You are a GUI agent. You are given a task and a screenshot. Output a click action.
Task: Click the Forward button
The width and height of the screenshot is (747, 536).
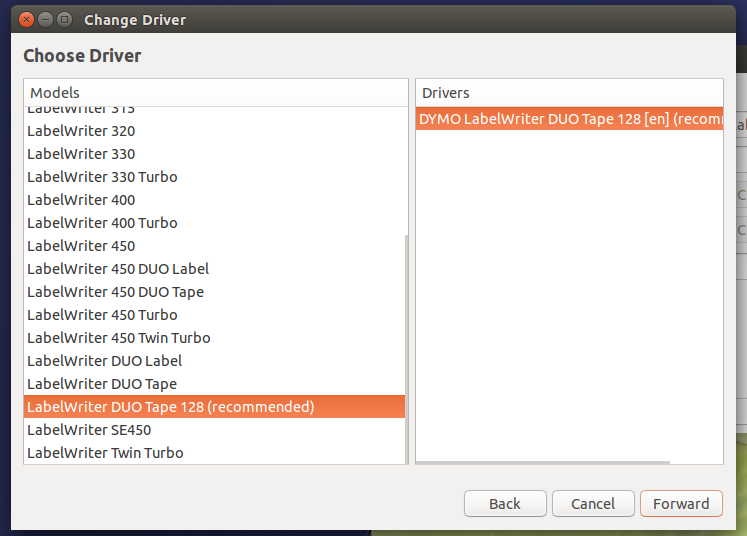[x=681, y=504]
